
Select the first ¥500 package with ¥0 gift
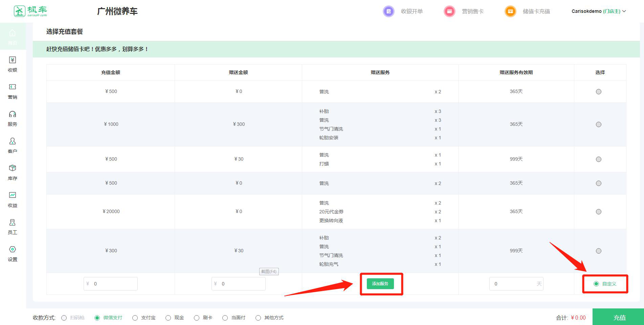point(598,92)
